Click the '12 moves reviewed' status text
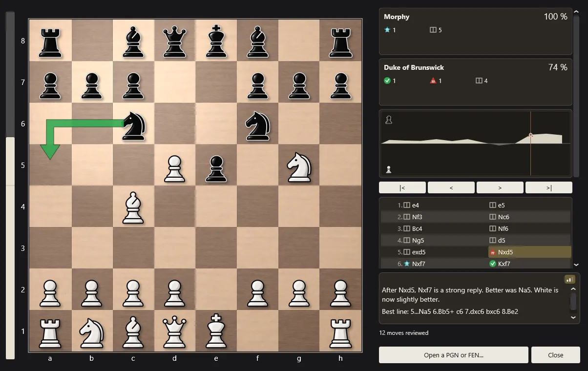Viewport: 588px width, 371px height. point(404,333)
